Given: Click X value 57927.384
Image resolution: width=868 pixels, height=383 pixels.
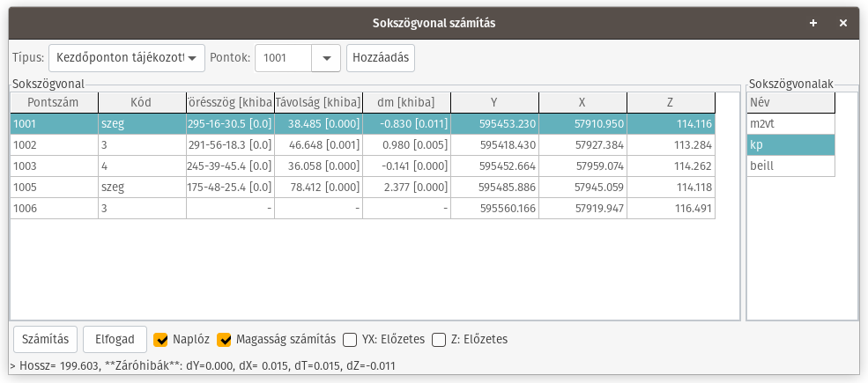Looking at the screenshot, I should [x=582, y=145].
